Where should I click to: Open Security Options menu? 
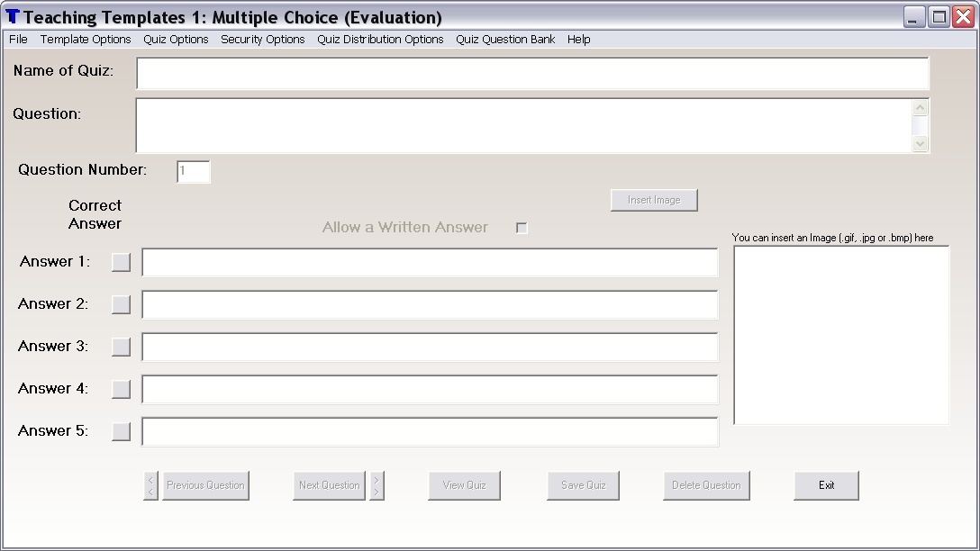(262, 40)
